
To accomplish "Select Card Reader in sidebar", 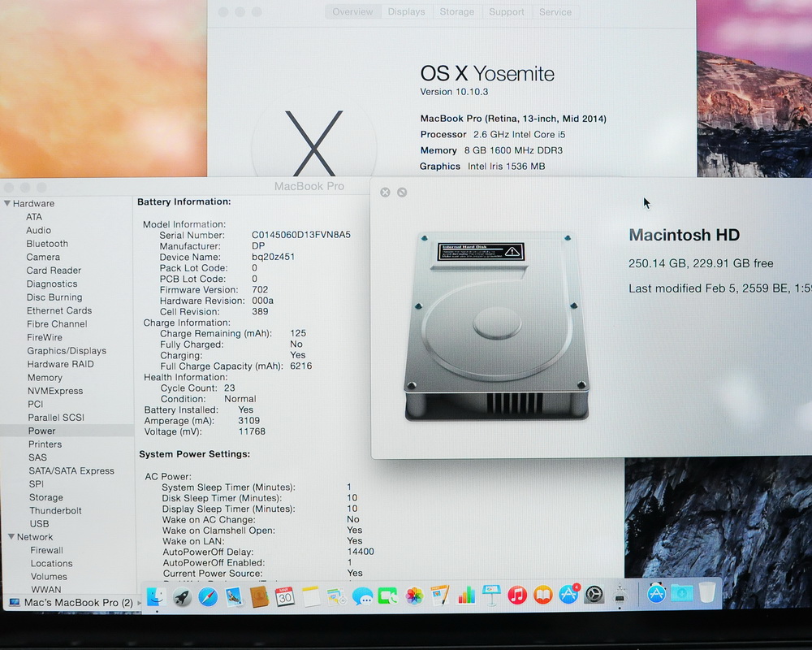I will pos(54,271).
